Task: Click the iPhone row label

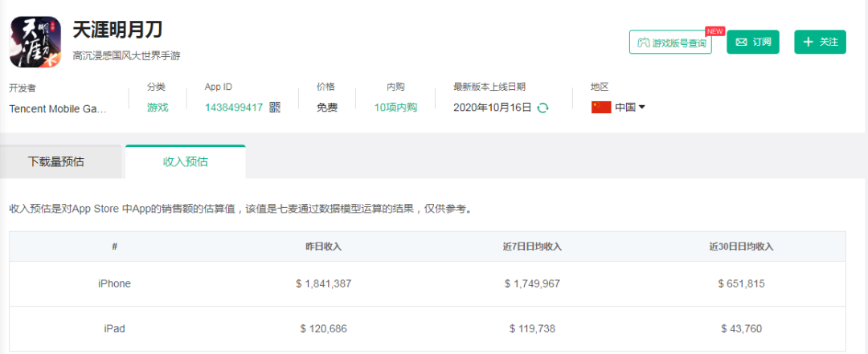Action: pos(115,283)
